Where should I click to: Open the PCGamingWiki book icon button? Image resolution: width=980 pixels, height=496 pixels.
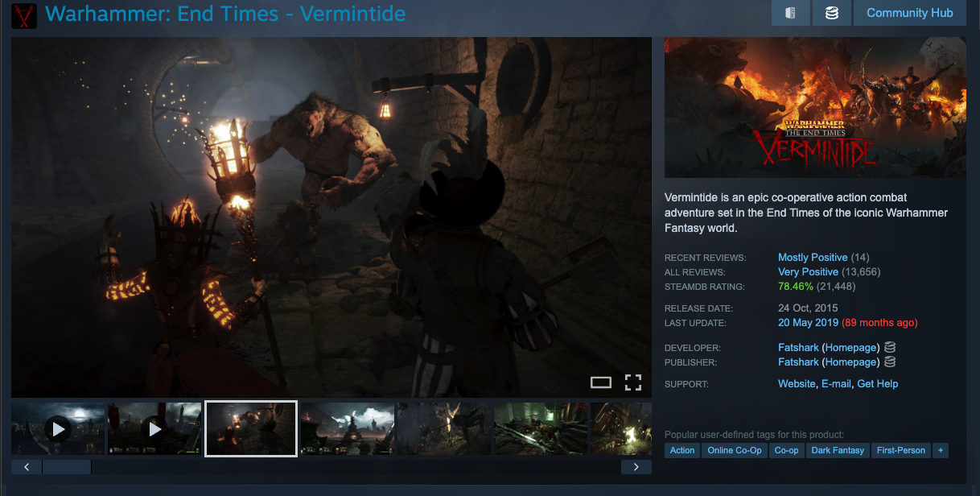pos(790,13)
